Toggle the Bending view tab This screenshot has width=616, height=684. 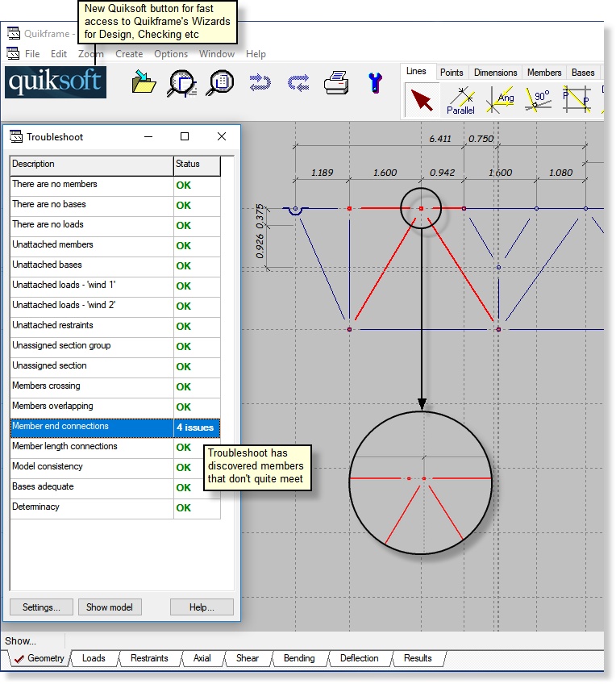tap(299, 658)
